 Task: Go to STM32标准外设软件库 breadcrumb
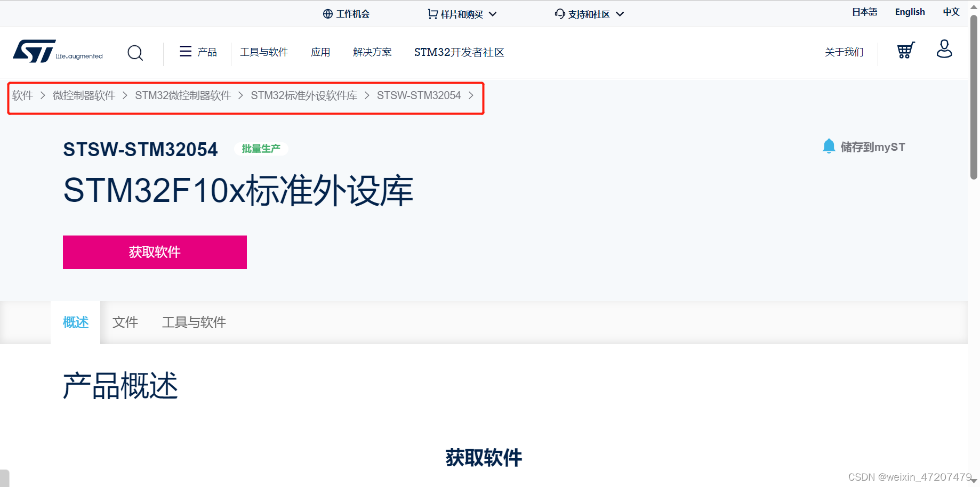(x=304, y=95)
